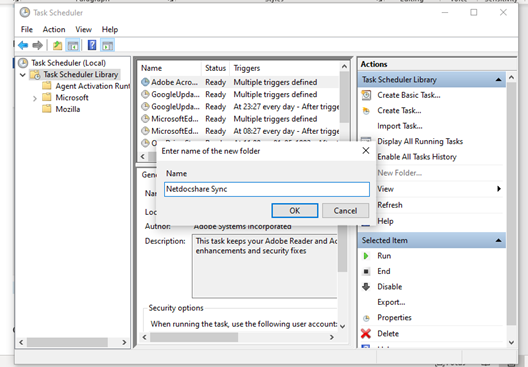Click the Refresh action
Viewport: 528px width, 367px height.
(x=390, y=205)
